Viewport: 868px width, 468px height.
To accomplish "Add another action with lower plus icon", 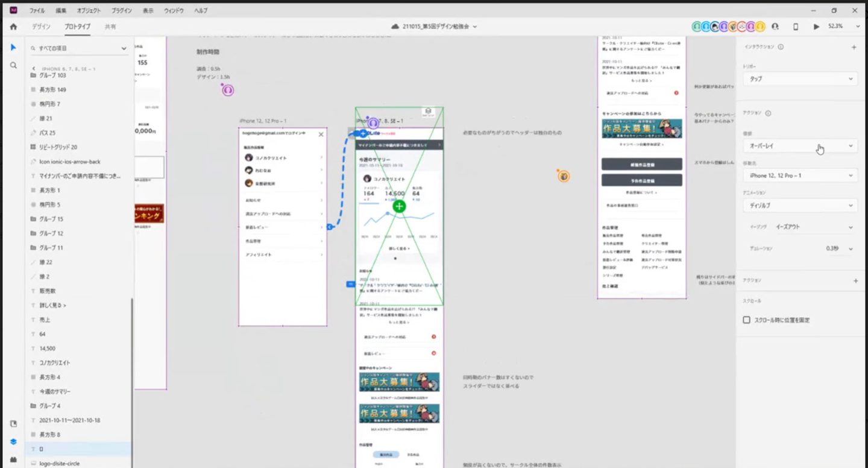I will 855,280.
